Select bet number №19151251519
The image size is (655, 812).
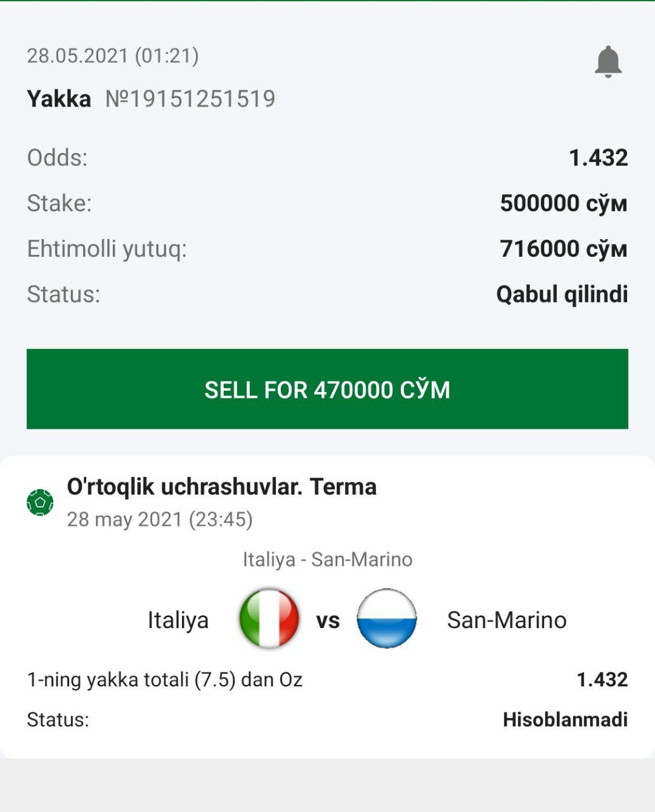point(190,99)
